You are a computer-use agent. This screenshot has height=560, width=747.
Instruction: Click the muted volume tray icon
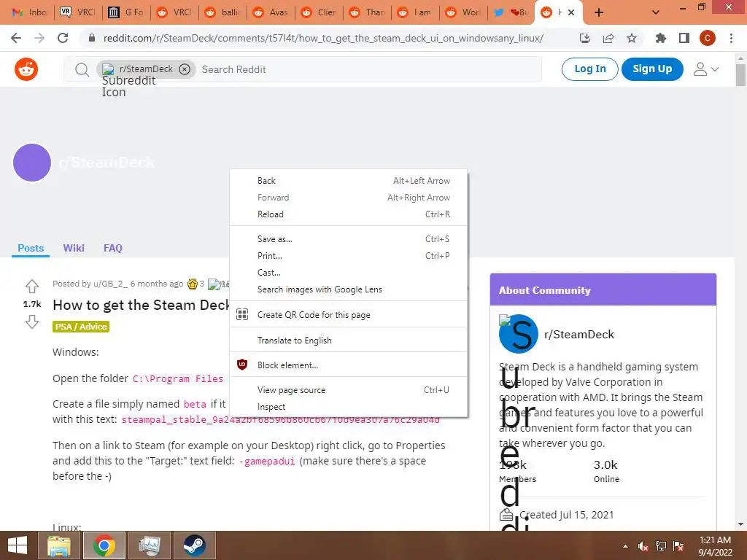tap(643, 545)
